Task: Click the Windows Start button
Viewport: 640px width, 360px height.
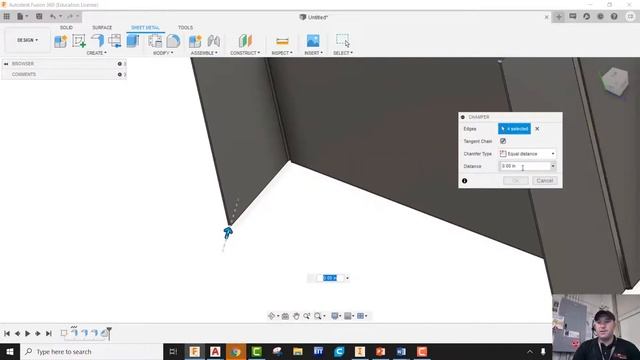Action: pyautogui.click(x=10, y=351)
